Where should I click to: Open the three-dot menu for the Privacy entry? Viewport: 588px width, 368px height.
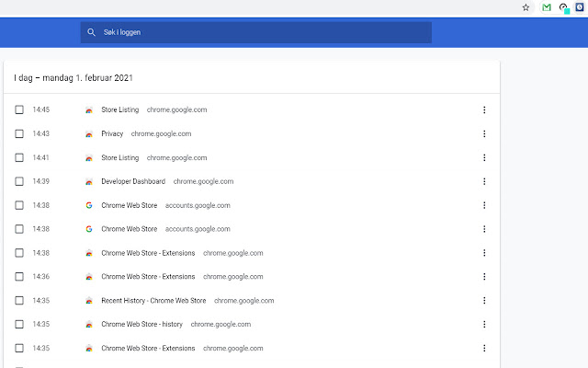point(484,133)
